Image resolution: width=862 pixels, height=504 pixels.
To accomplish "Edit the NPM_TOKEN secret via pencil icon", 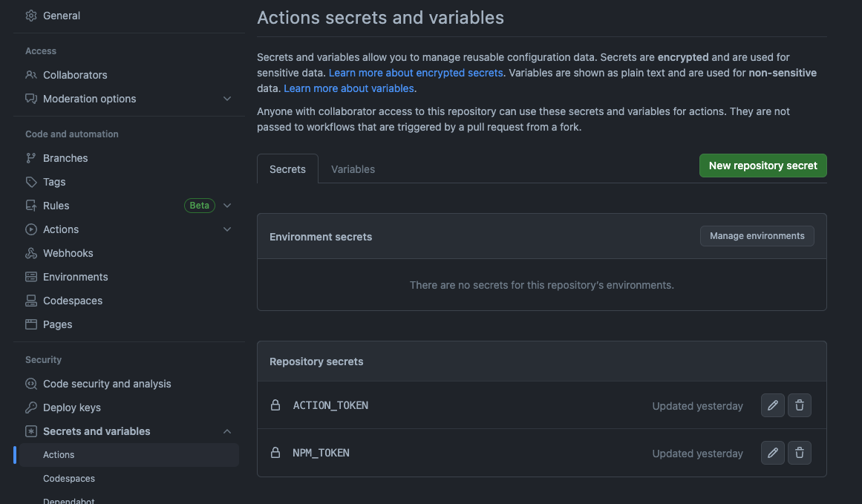I will pos(773,453).
